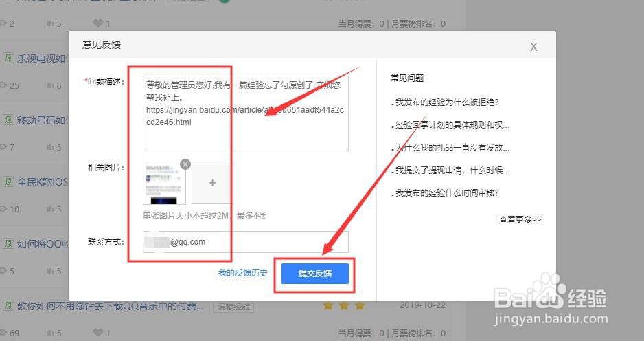Click views eye icon showing 25
The width and height of the screenshot is (644, 341).
coord(3,85)
